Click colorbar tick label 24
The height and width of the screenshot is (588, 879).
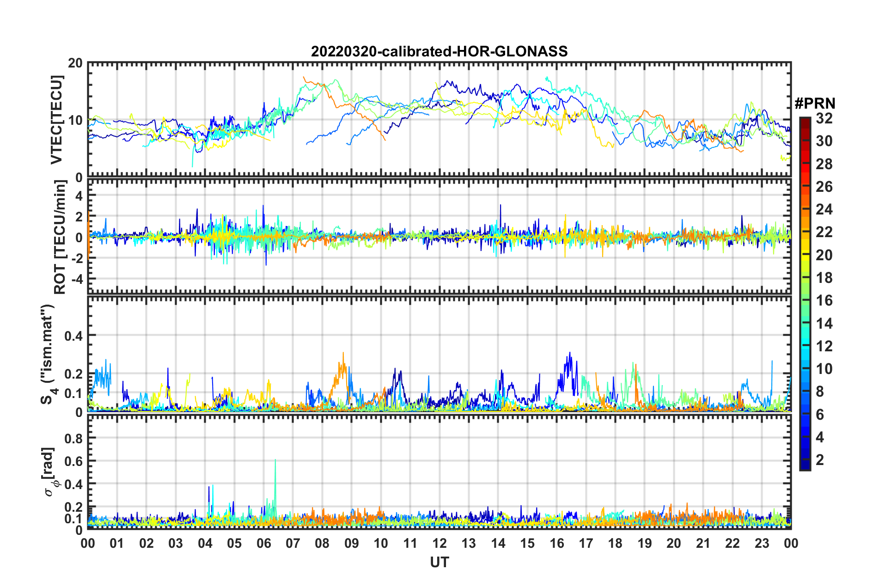click(x=824, y=209)
